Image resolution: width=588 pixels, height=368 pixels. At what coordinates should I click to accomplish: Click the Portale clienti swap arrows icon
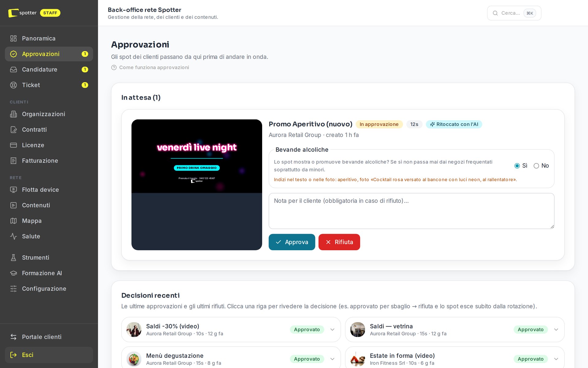click(x=13, y=337)
